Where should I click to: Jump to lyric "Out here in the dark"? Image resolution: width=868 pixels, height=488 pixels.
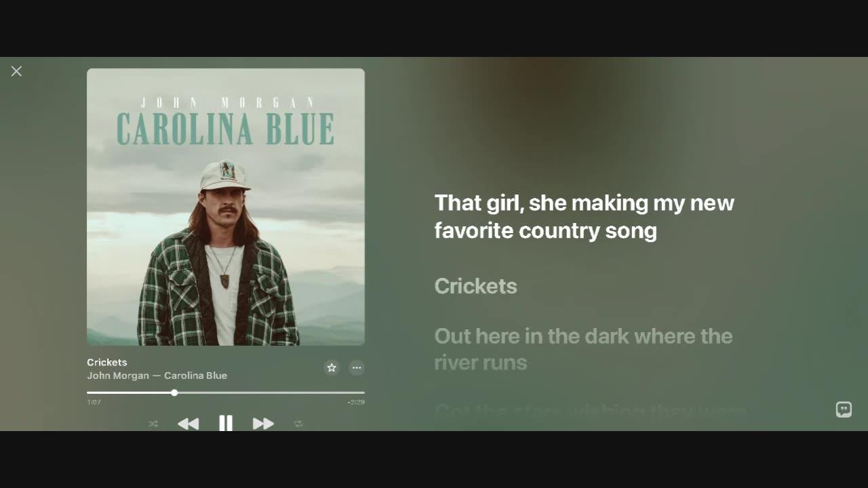583,349
